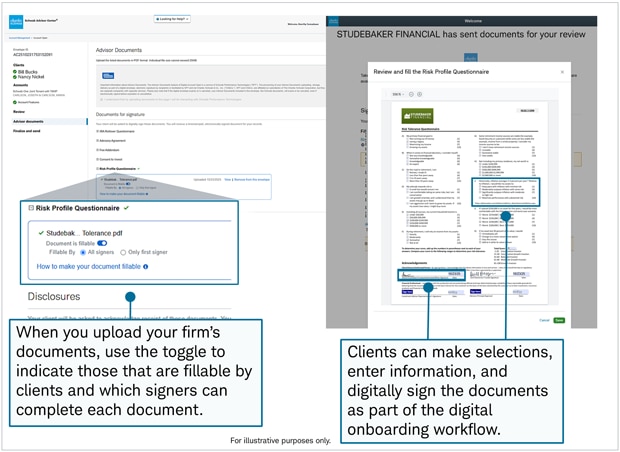The height and width of the screenshot is (452, 620).
Task: Select the All signers radio option
Action: coord(83,252)
